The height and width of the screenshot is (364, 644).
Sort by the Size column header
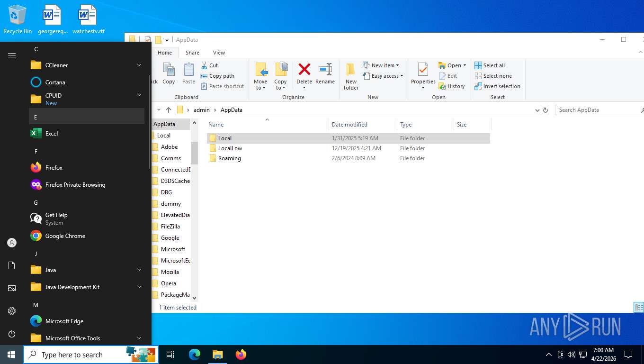[473, 125]
